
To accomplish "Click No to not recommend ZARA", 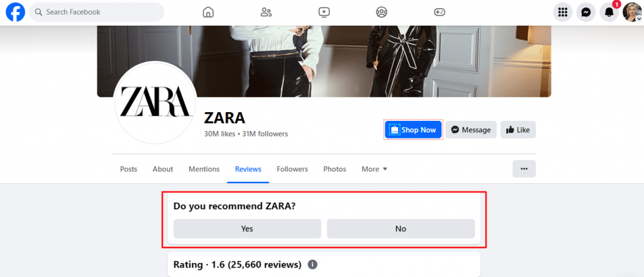I will [401, 229].
